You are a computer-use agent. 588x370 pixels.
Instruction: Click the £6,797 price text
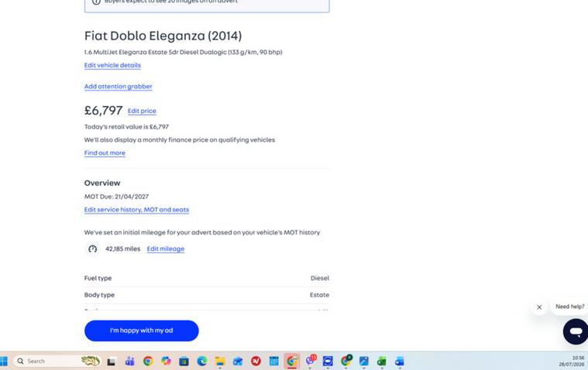click(104, 111)
